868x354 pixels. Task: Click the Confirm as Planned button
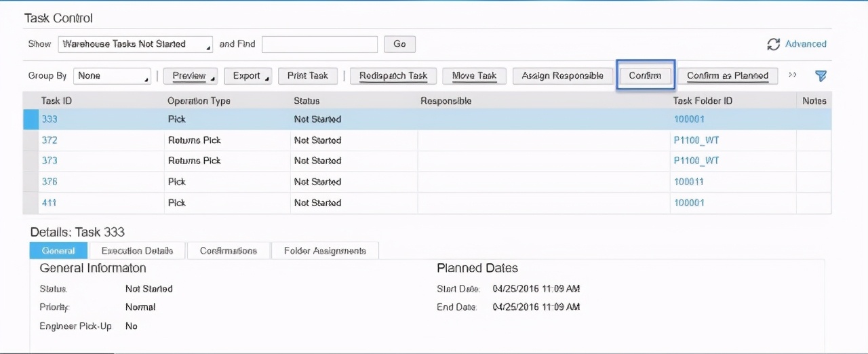pyautogui.click(x=728, y=76)
